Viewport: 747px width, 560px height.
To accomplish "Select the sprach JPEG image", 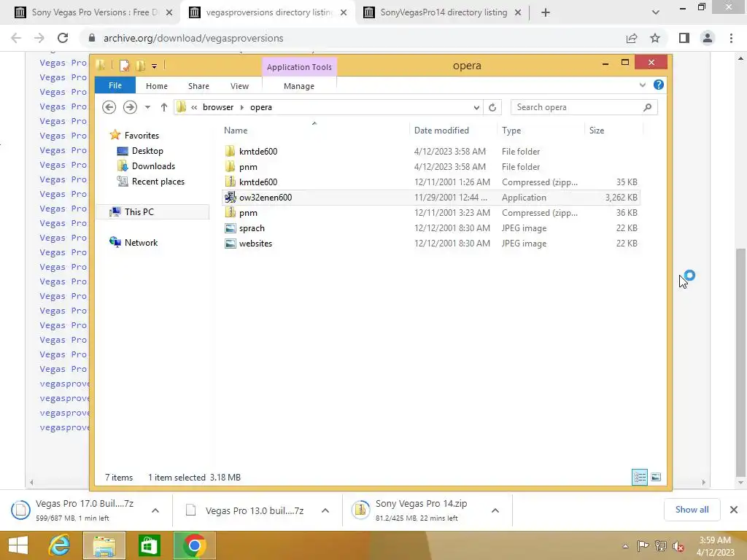I will pyautogui.click(x=252, y=228).
